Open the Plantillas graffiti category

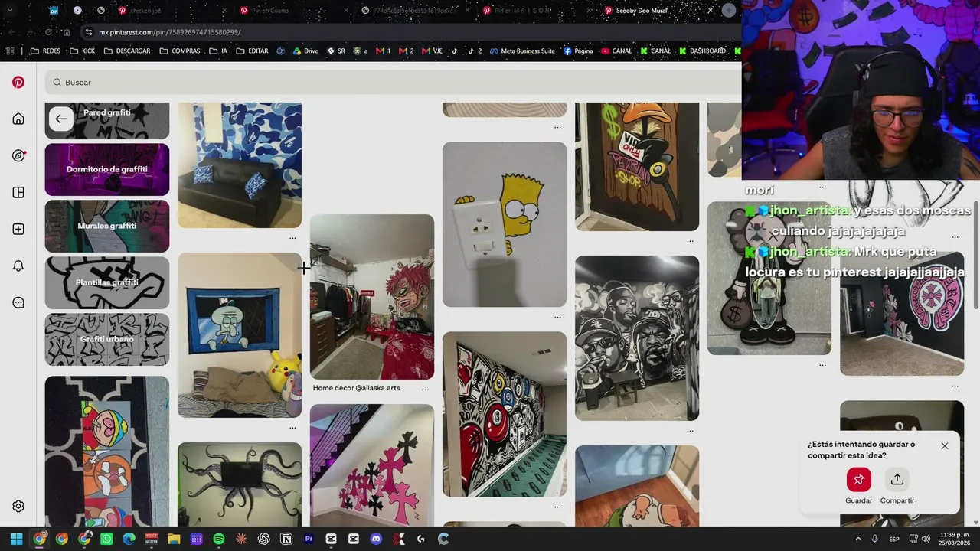click(107, 282)
